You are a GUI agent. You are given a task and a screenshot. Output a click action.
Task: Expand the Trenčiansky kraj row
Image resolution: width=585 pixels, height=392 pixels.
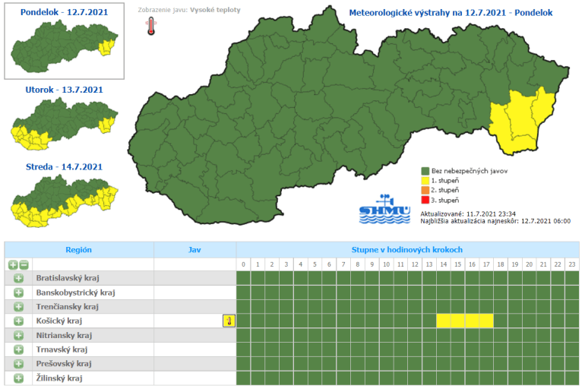coord(19,307)
